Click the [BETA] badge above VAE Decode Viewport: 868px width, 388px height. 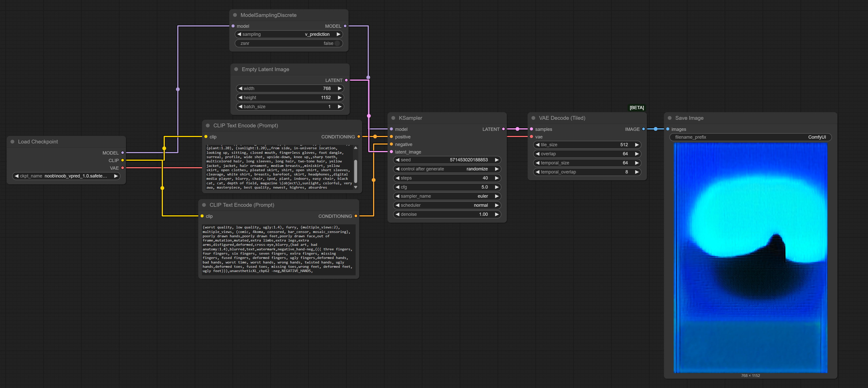[x=637, y=108]
